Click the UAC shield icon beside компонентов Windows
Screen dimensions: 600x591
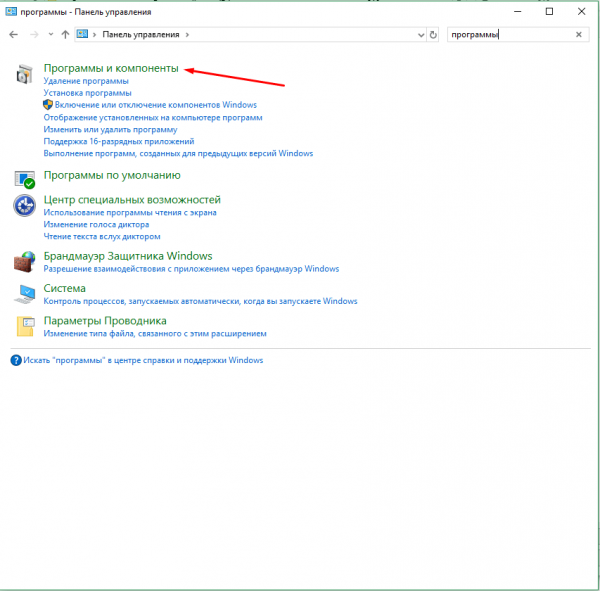tap(48, 104)
